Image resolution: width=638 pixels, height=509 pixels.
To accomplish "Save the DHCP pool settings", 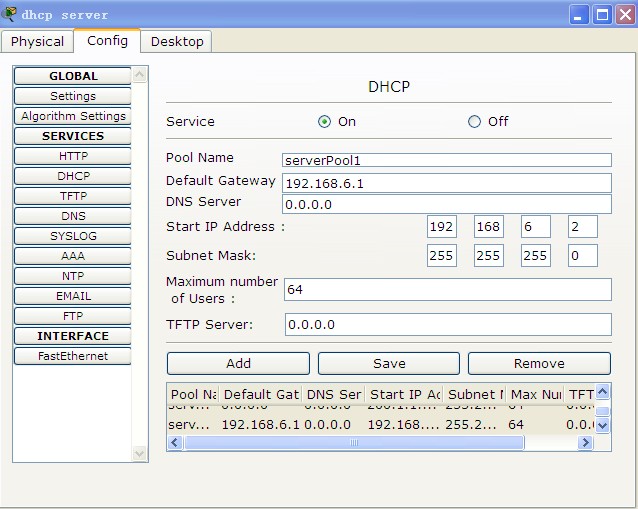I will pos(389,363).
